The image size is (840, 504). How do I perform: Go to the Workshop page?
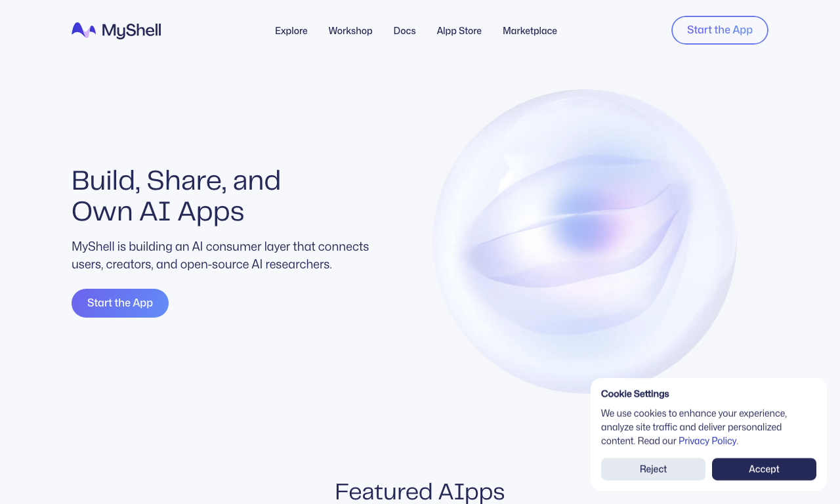click(x=350, y=31)
